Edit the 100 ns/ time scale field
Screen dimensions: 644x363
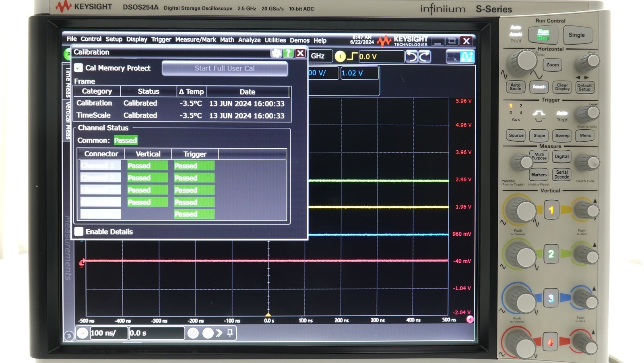tap(108, 333)
